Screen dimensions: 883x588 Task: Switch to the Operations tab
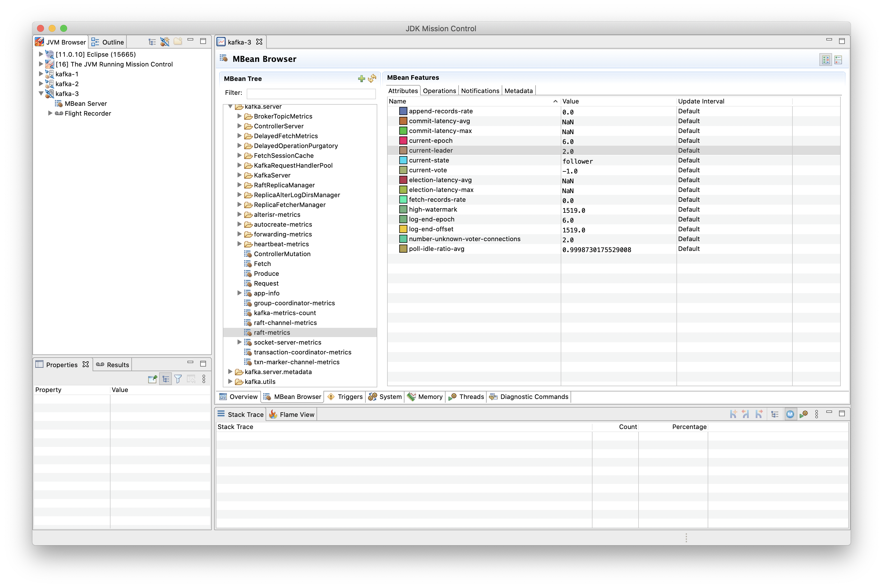pyautogui.click(x=439, y=91)
